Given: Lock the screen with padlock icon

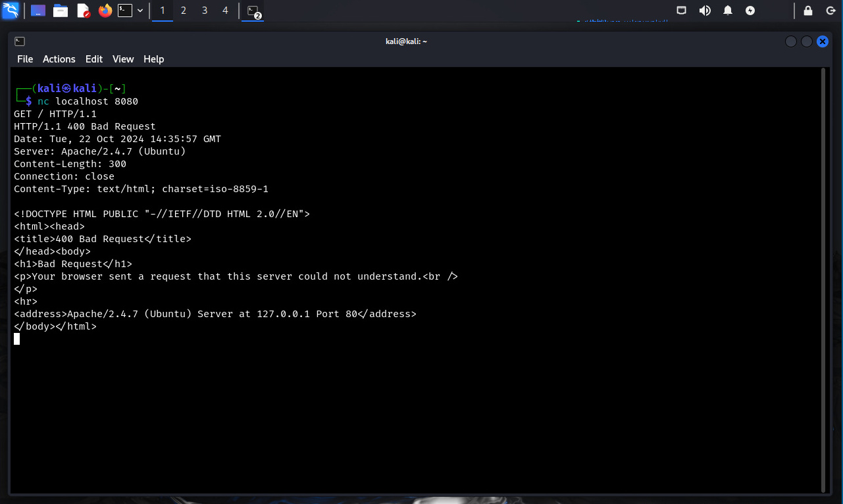Looking at the screenshot, I should 808,11.
